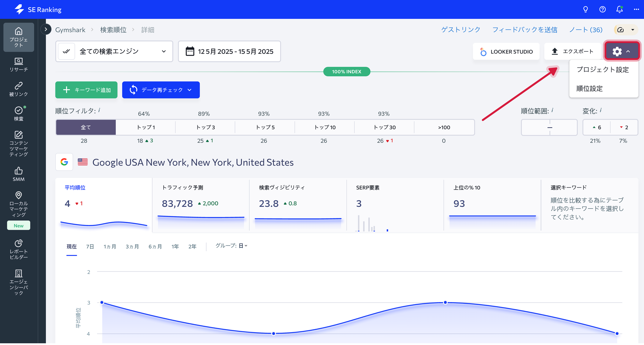
Task: Select the トップ1 rank filter
Action: pos(146,128)
